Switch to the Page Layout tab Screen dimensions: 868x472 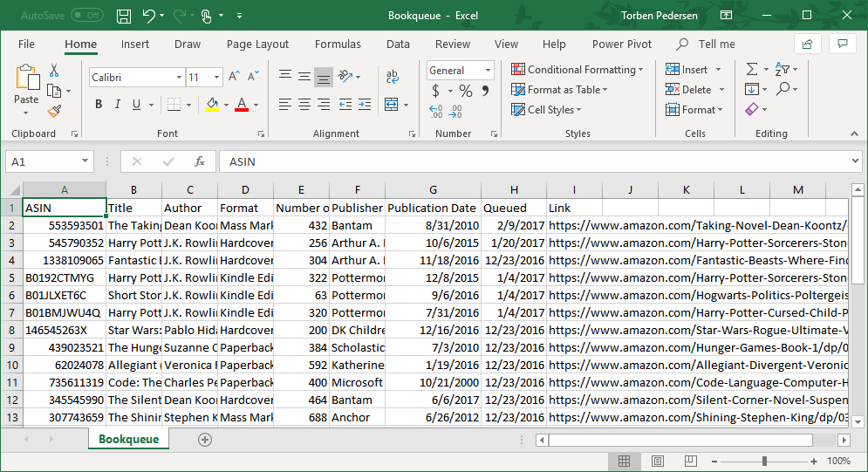[257, 44]
